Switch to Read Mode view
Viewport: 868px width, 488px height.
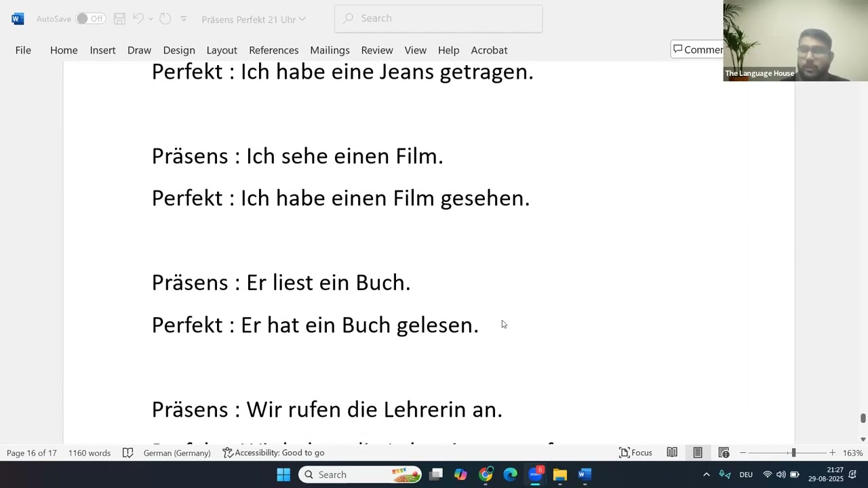[672, 453]
